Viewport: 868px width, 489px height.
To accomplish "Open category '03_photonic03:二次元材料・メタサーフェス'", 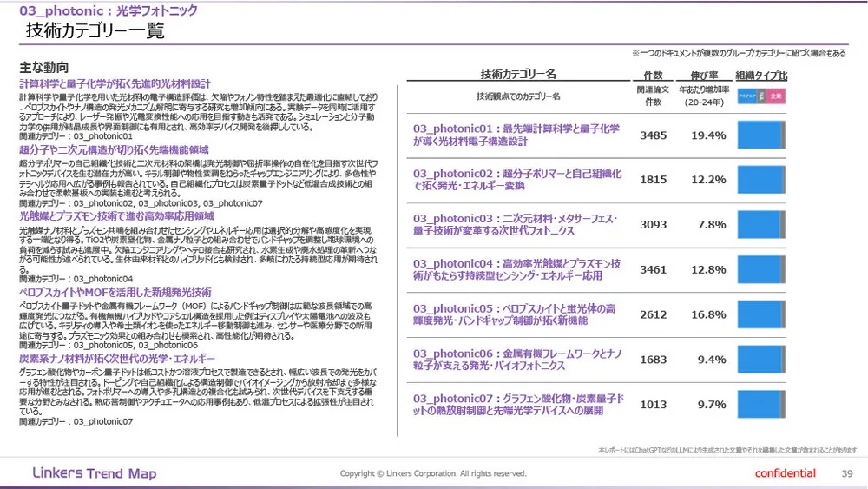I will coord(515,224).
